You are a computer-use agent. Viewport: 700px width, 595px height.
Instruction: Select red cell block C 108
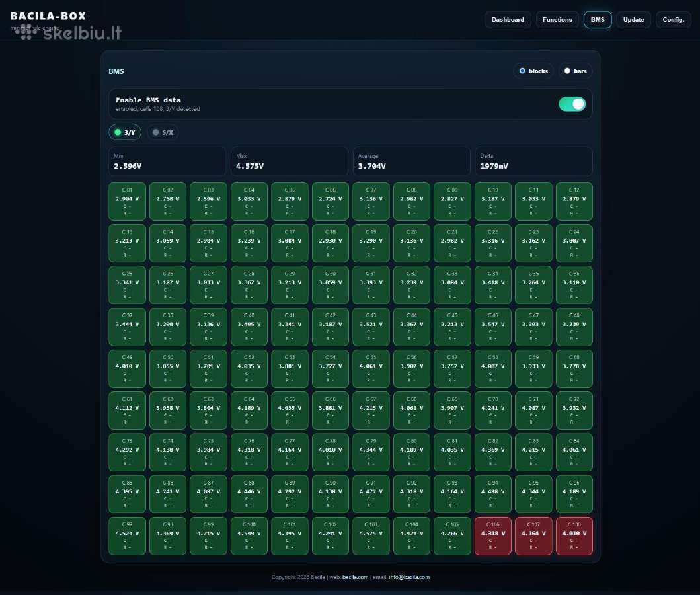coord(574,536)
